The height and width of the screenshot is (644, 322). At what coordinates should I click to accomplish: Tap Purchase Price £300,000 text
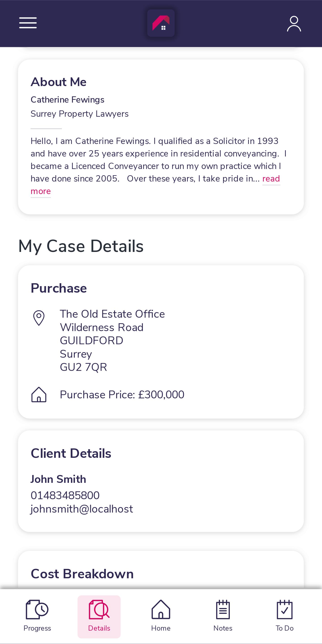tap(122, 395)
